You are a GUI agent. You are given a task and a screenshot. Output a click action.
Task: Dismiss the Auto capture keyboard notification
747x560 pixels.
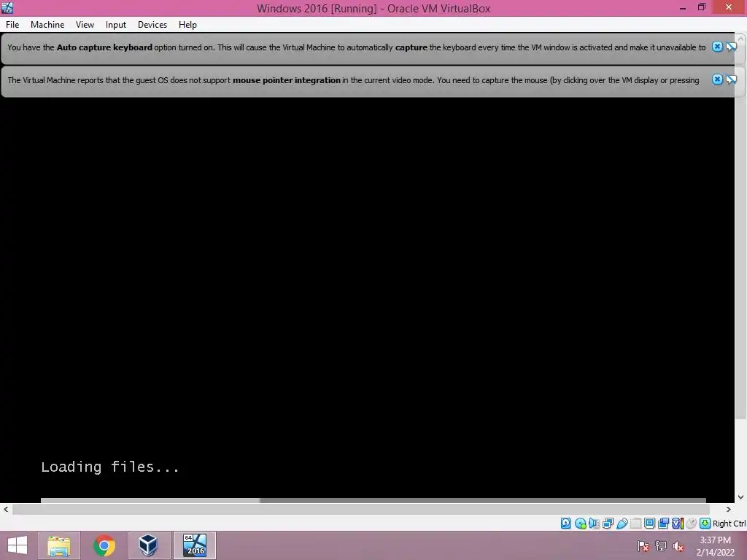tap(717, 47)
